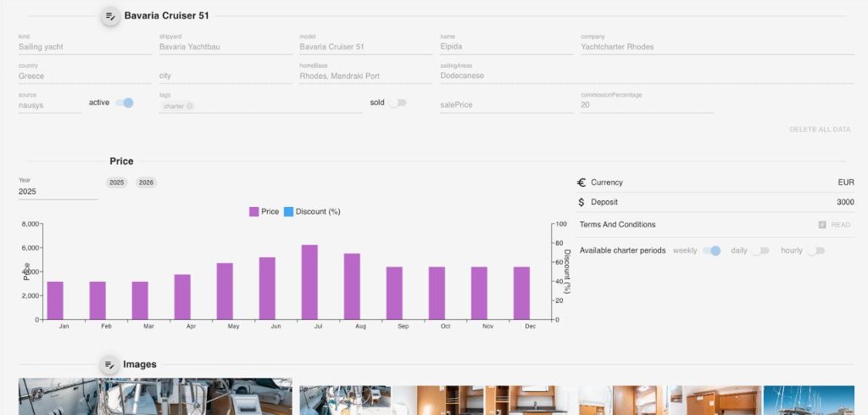Open the Year field set to 2025

click(x=58, y=192)
